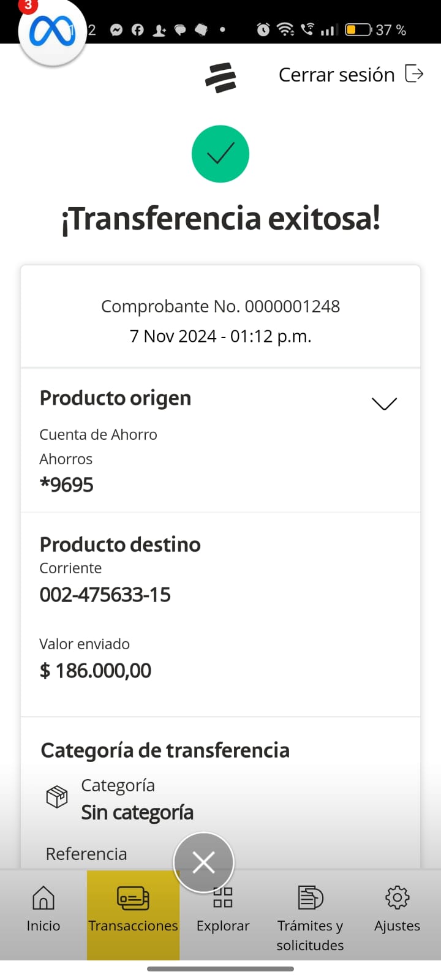The image size is (441, 980).
Task: Tap the battery indicator in status bar
Action: coord(358,29)
